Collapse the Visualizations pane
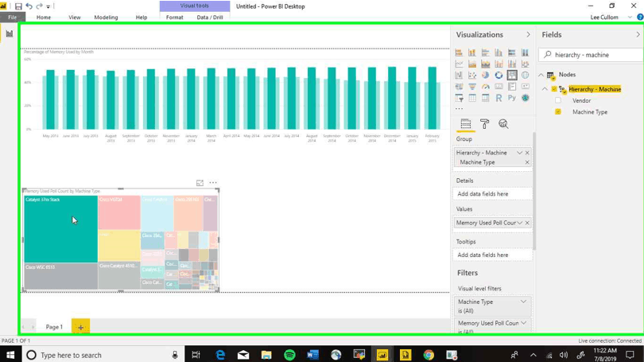 coord(528,35)
